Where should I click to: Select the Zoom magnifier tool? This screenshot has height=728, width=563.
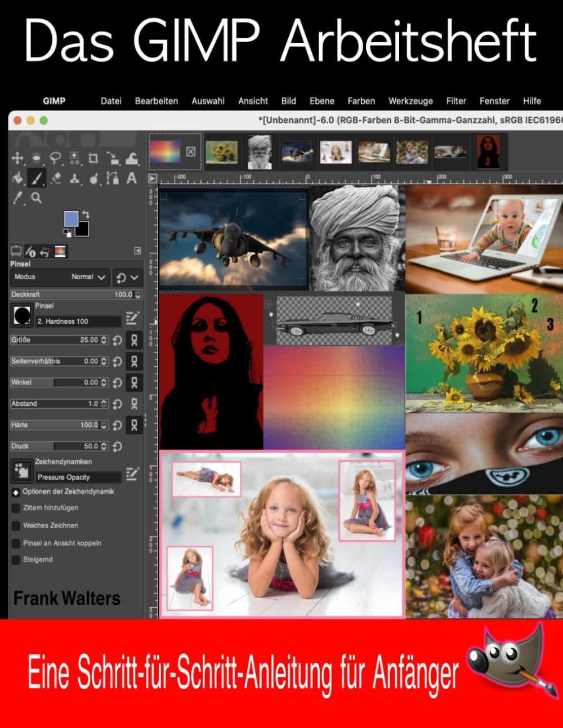pyautogui.click(x=37, y=198)
